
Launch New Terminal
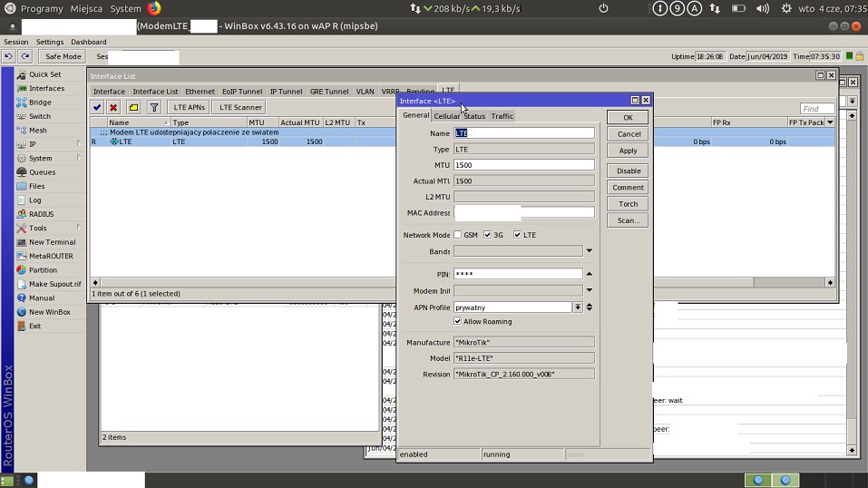coord(52,242)
